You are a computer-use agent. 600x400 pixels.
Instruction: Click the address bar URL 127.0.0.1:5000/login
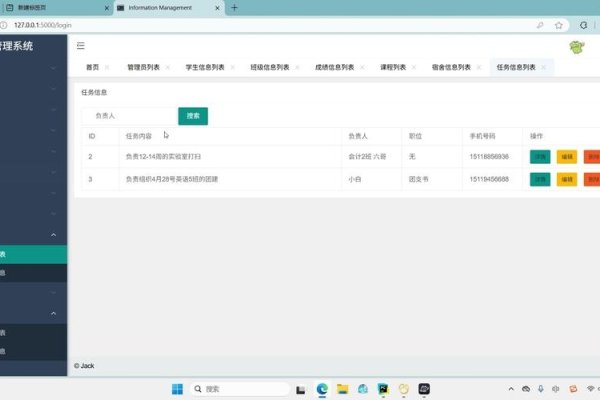pos(42,25)
